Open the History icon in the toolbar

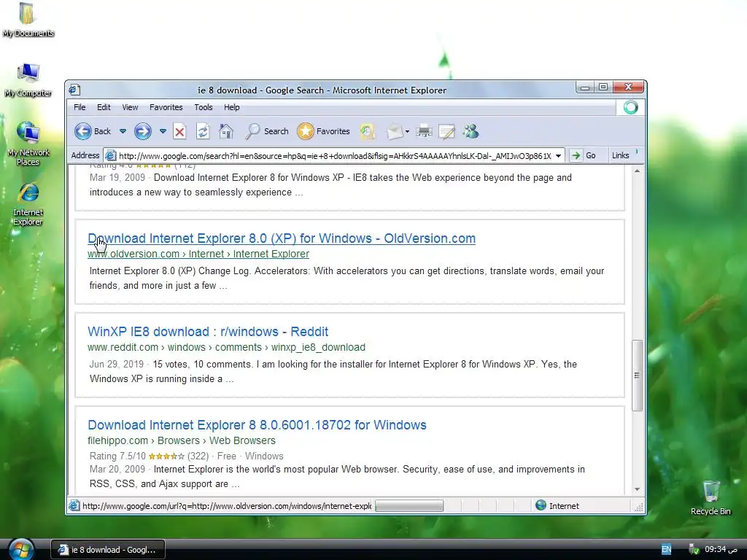pos(367,131)
